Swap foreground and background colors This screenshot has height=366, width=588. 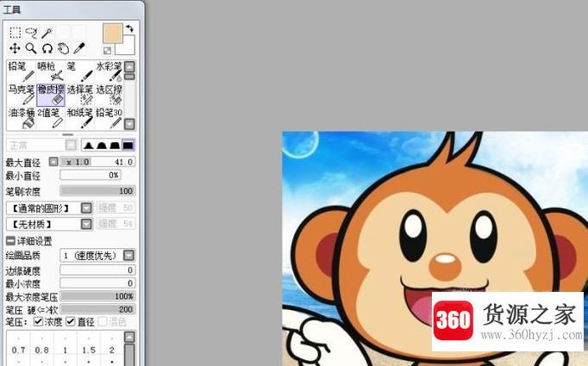129,28
